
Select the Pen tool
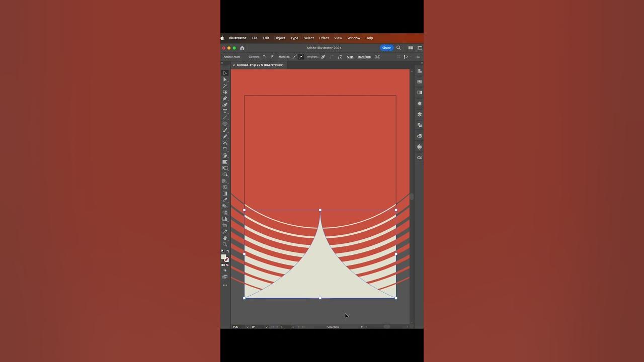click(225, 99)
